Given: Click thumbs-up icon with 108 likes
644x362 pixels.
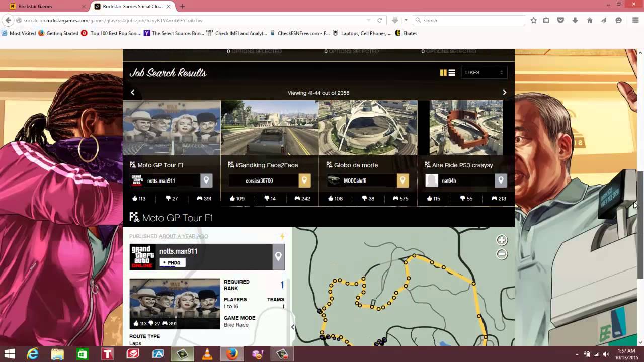Looking at the screenshot, I should click(331, 198).
